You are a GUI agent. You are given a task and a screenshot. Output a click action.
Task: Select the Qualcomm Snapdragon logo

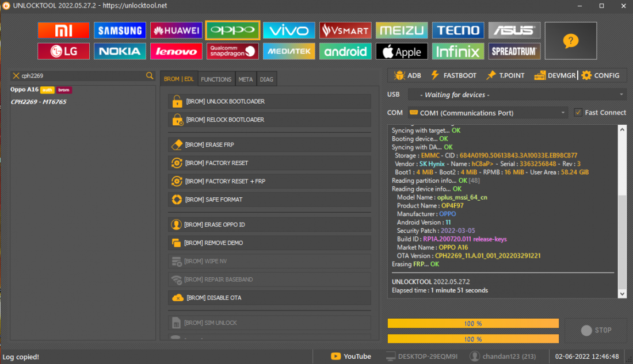pos(232,51)
